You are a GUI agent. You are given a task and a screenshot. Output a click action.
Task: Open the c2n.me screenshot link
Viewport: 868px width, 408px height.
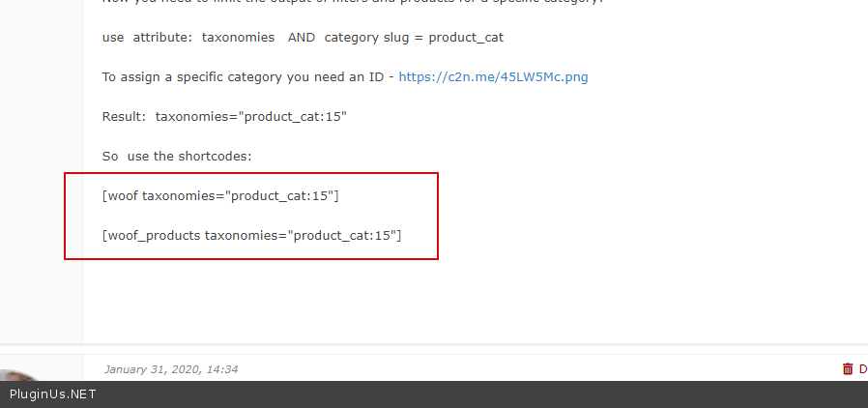point(493,77)
